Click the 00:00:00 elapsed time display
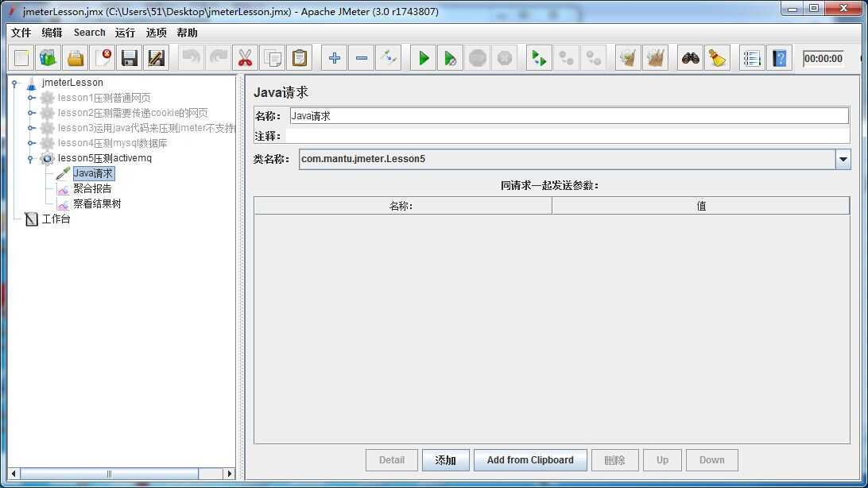 point(823,59)
